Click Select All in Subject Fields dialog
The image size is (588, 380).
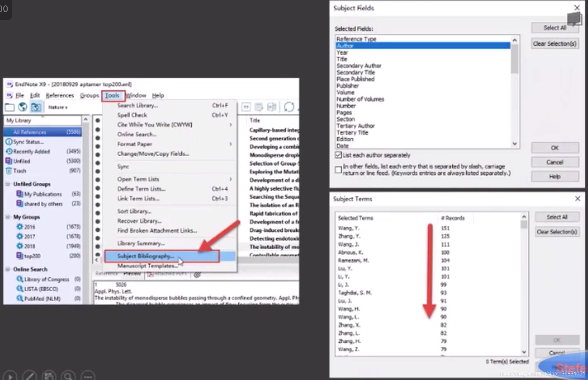pyautogui.click(x=555, y=28)
